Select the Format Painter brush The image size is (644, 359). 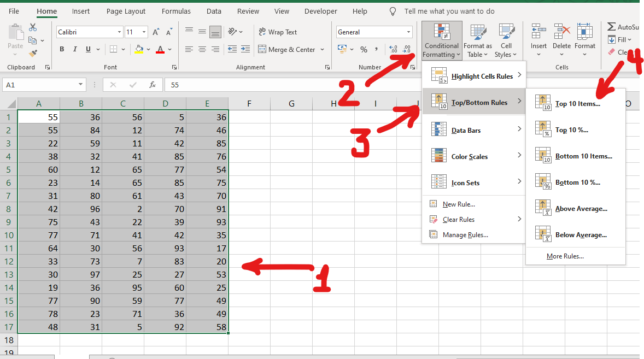33,53
